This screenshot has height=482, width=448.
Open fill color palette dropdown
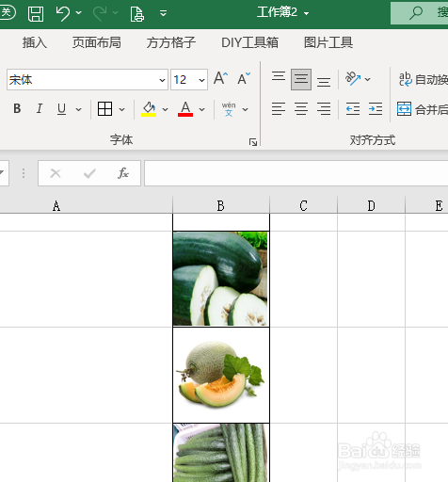pos(165,109)
